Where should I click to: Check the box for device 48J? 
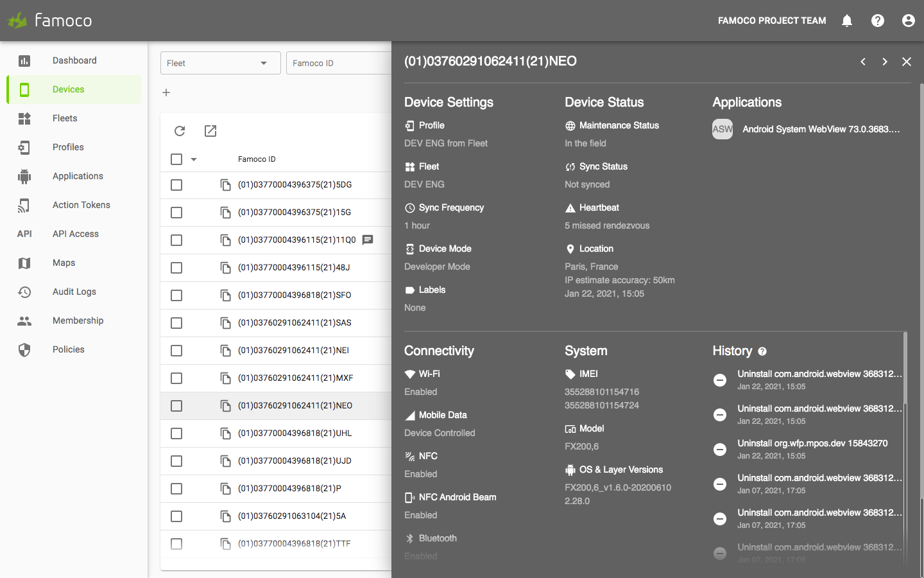pos(176,268)
